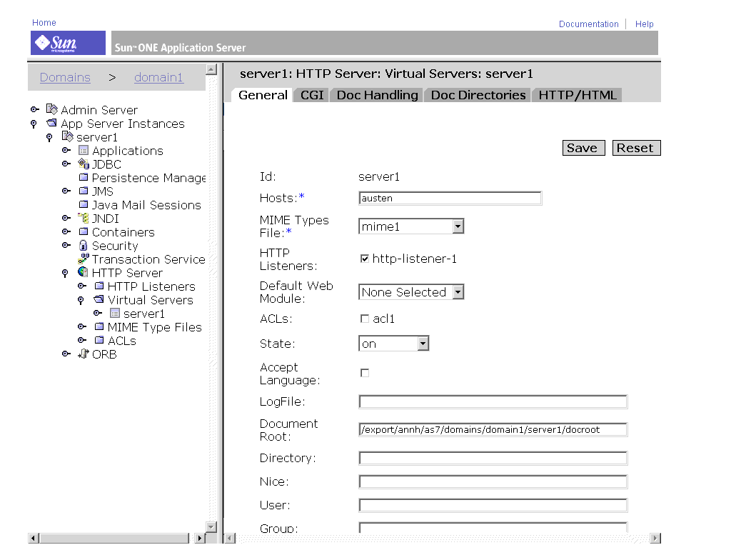Click the tree panel scroll down arrow
Viewport: 756px width, 555px height.
click(211, 526)
